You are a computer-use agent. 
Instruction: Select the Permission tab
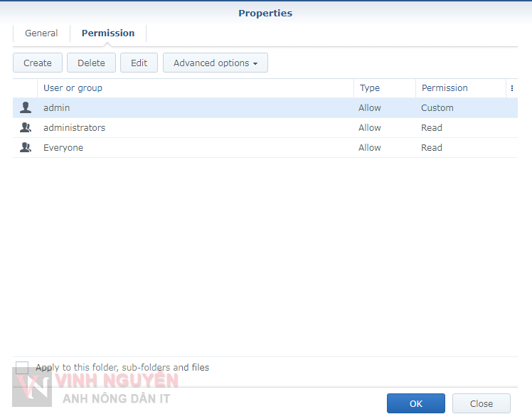(108, 33)
